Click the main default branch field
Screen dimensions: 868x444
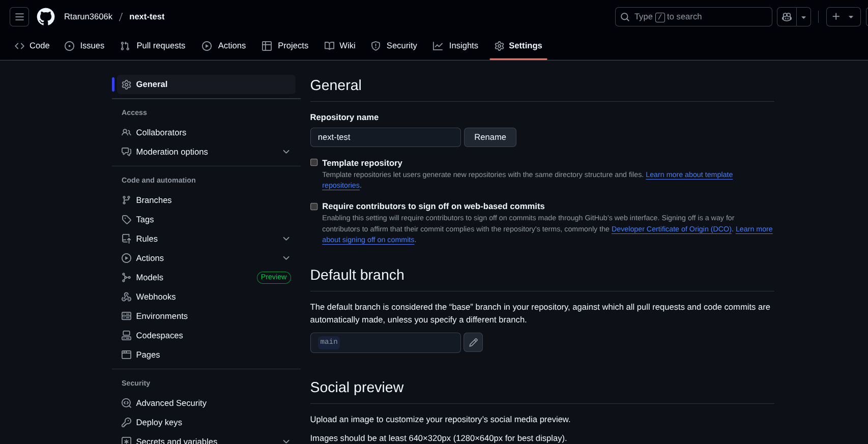386,342
